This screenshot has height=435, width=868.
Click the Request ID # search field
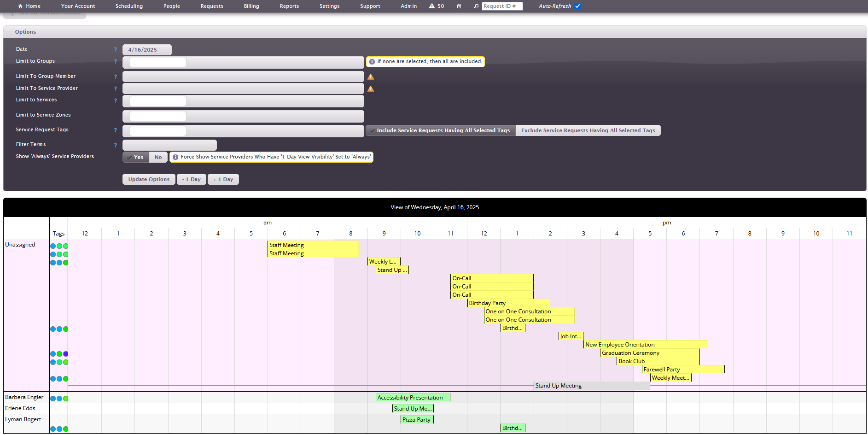(502, 6)
